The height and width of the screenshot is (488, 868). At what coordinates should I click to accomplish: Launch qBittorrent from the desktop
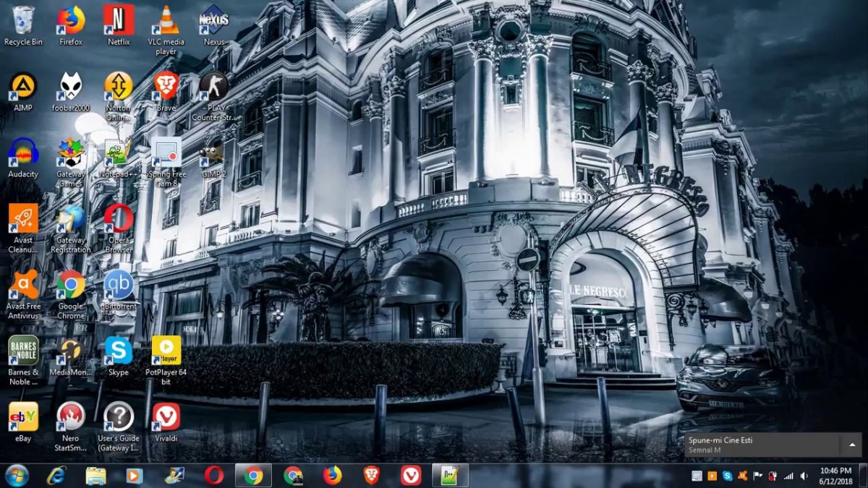[119, 286]
